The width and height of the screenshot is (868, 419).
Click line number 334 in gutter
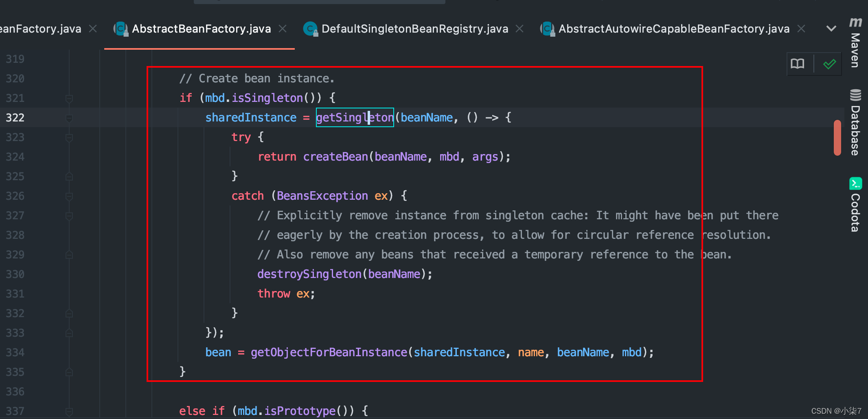click(x=15, y=353)
